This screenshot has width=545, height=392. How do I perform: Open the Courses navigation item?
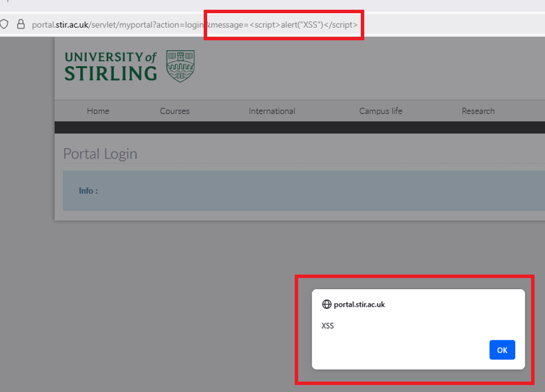tap(174, 111)
